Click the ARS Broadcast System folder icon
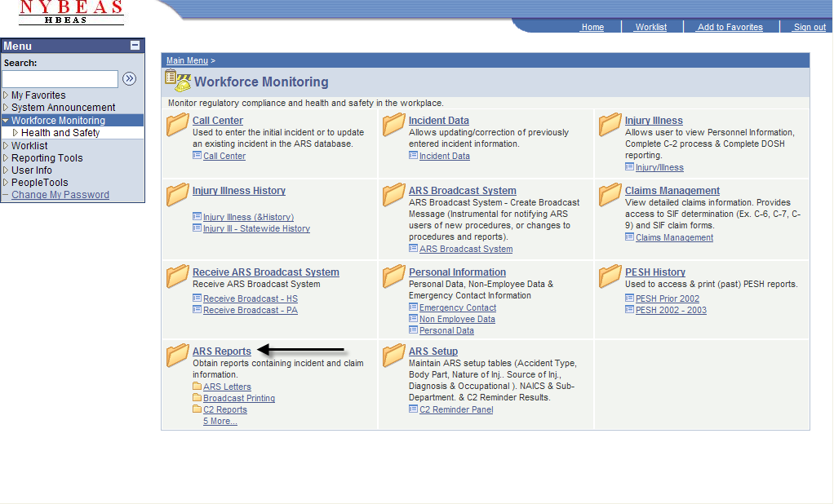The height and width of the screenshot is (504, 834). point(394,195)
